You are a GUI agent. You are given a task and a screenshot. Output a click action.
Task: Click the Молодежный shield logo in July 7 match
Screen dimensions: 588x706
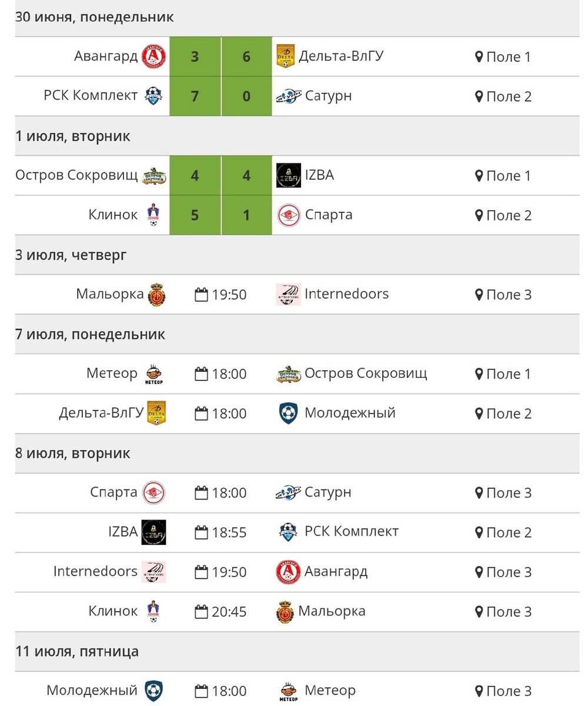coord(288,413)
